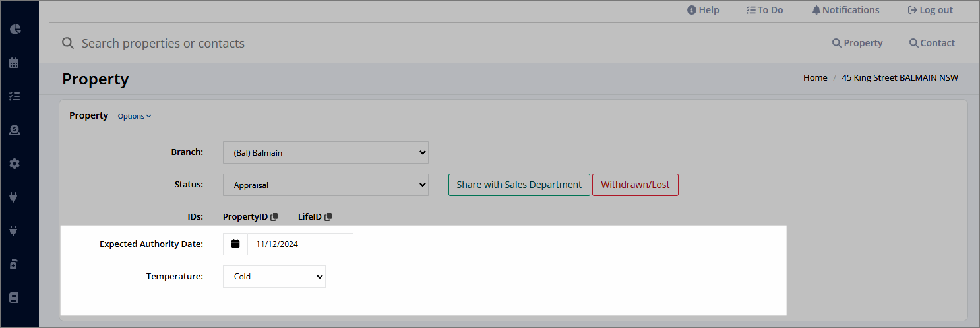Open the date picker calendar icon

[235, 244]
